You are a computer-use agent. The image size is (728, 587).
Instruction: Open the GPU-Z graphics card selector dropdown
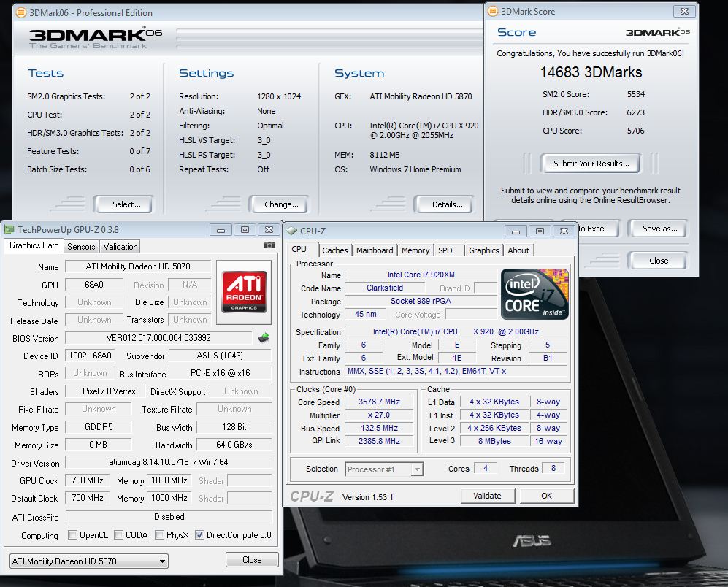(88, 561)
